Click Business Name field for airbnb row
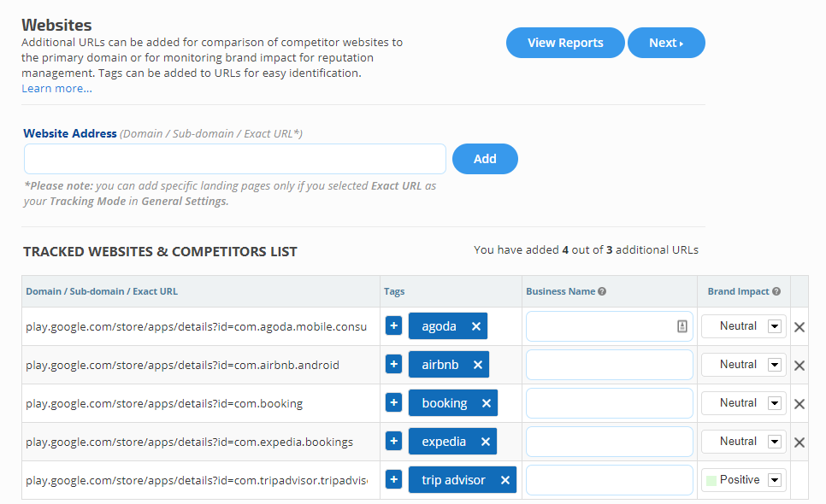Viewport: 826px width, 504px height. pyautogui.click(x=609, y=365)
